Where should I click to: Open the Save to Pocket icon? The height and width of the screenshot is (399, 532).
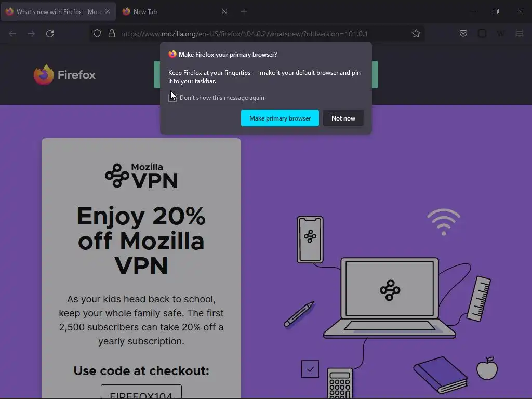(463, 33)
